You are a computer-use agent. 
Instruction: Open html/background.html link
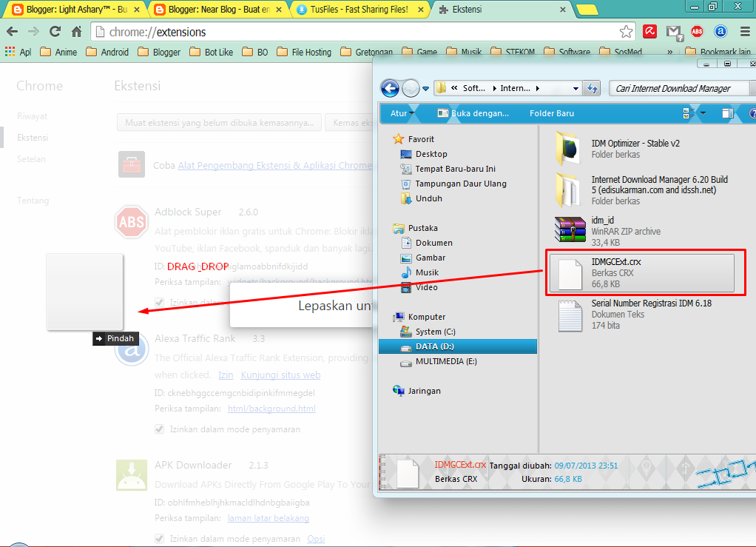tap(271, 409)
